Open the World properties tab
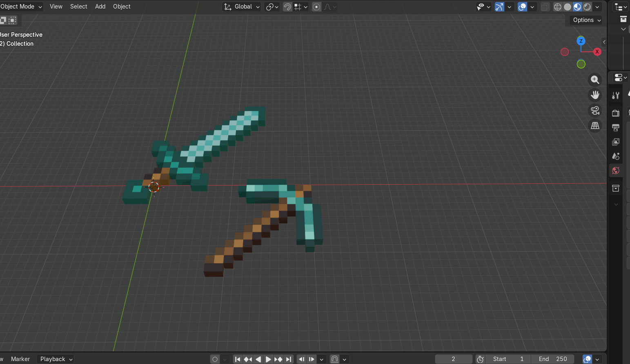Image resolution: width=630 pixels, height=364 pixels. (x=616, y=171)
